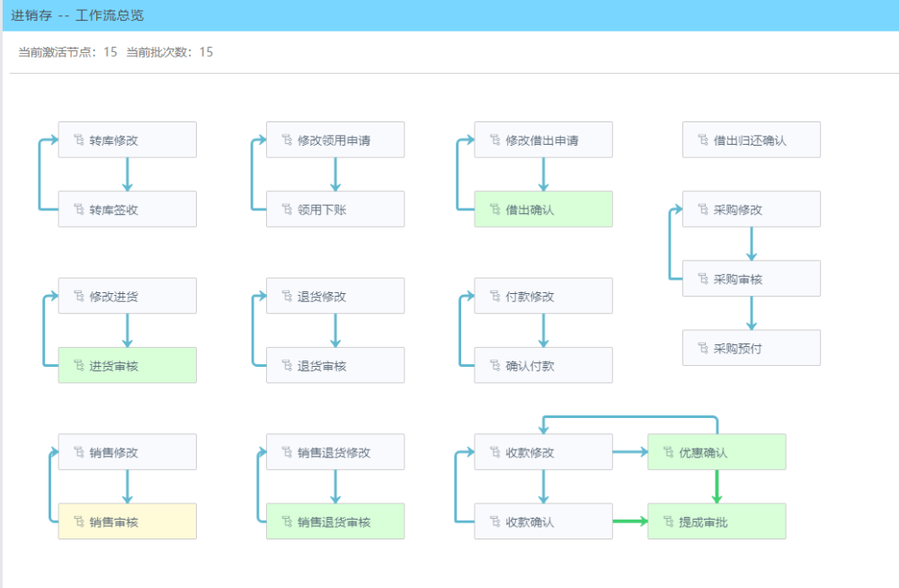This screenshot has height=588, width=899.
Task: Open the 采购修改 workflow node
Action: pyautogui.click(x=752, y=209)
